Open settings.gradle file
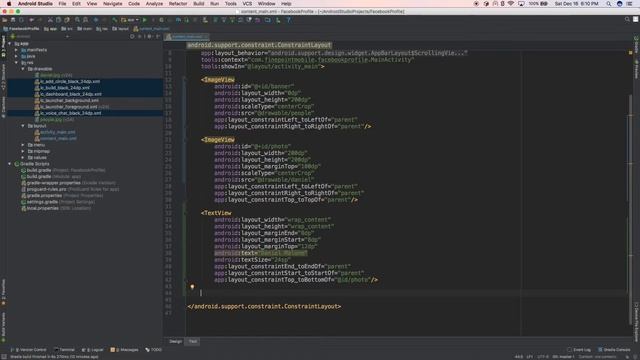 point(42,202)
